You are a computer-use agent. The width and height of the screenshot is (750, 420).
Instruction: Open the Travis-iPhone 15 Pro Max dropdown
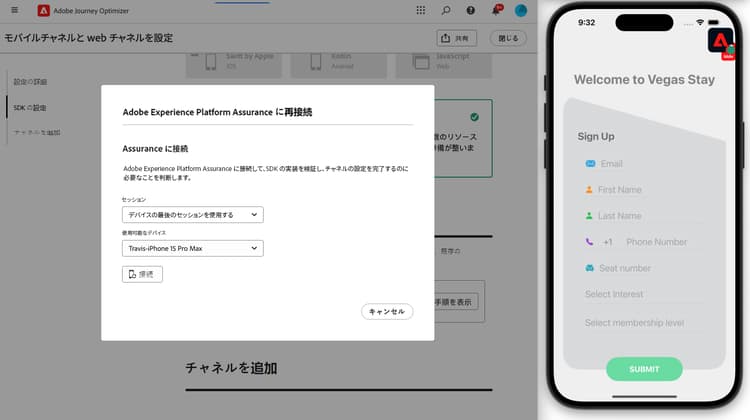click(x=192, y=248)
